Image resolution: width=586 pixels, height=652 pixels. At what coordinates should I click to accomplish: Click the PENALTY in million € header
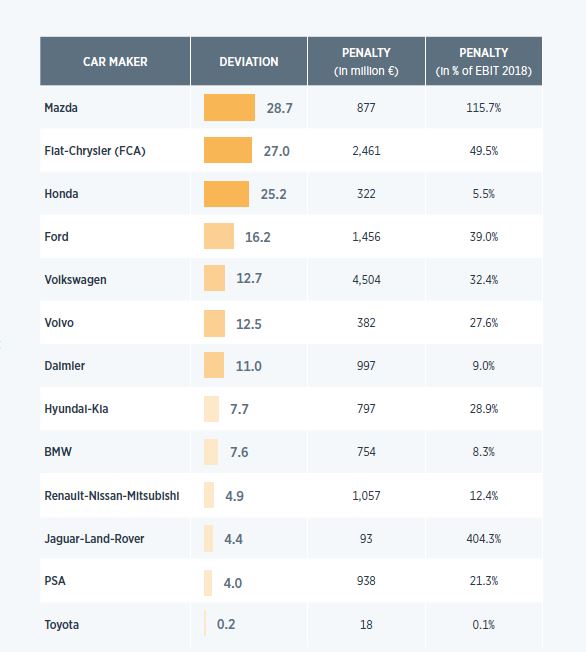point(366,62)
